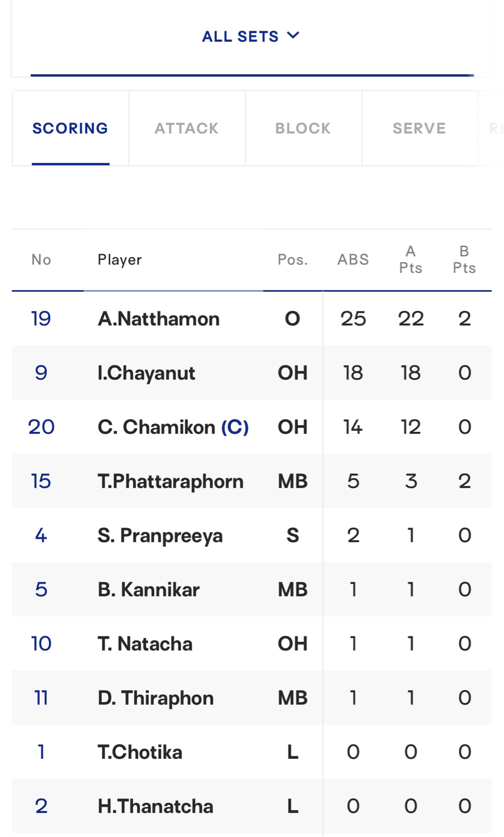Screen dimensions: 504x837
Task: Click jersey number 10 of T. Natacha
Action: pyautogui.click(x=41, y=643)
